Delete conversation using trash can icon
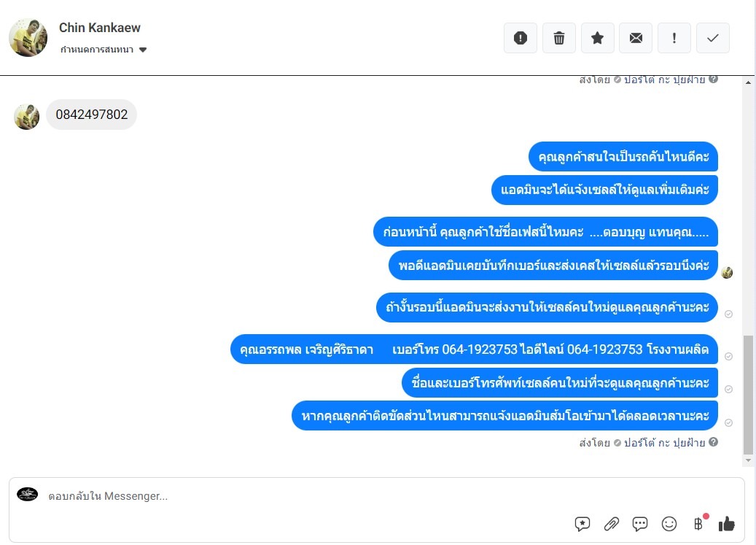 tap(559, 38)
